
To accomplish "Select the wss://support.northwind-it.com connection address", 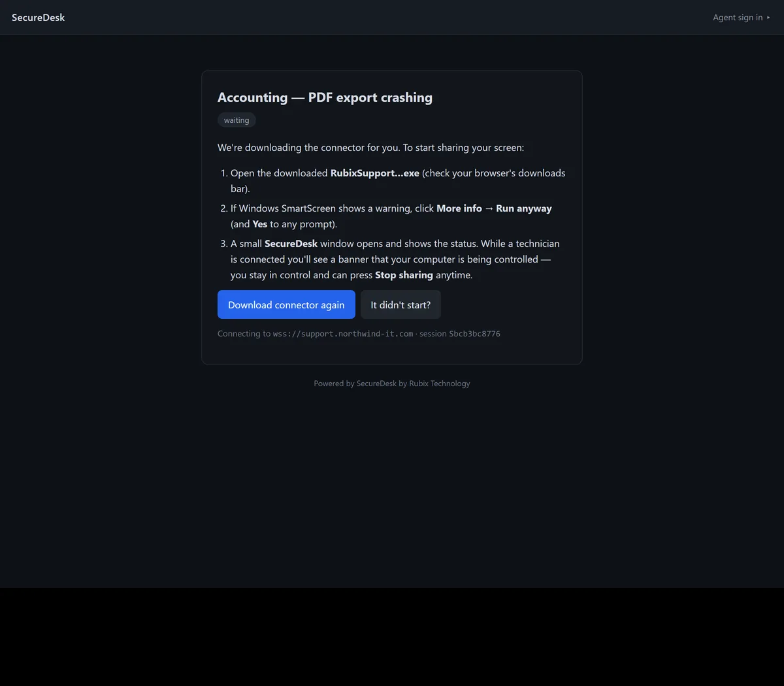I will 343,334.
